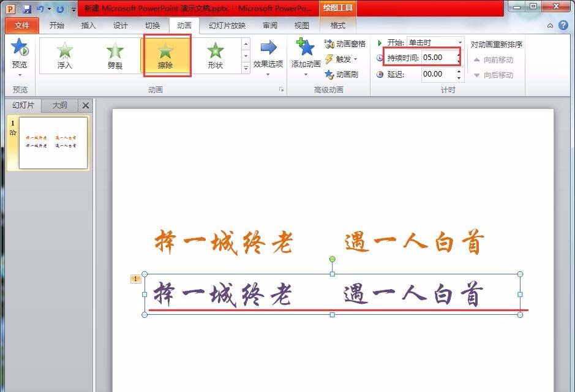Switch to the Home (开始) ribbon tab
Screen dimensions: 575x392
(x=57, y=25)
